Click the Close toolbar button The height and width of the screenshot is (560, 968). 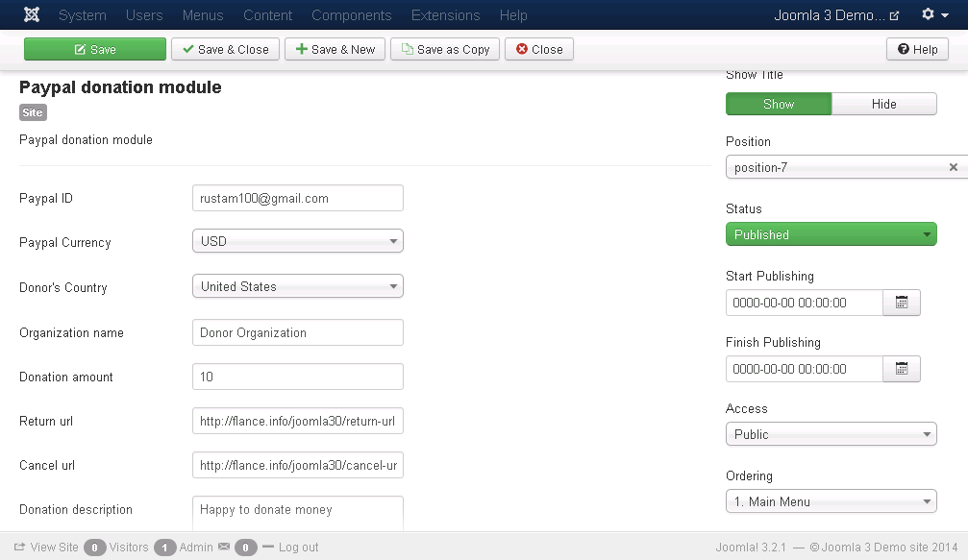(539, 49)
